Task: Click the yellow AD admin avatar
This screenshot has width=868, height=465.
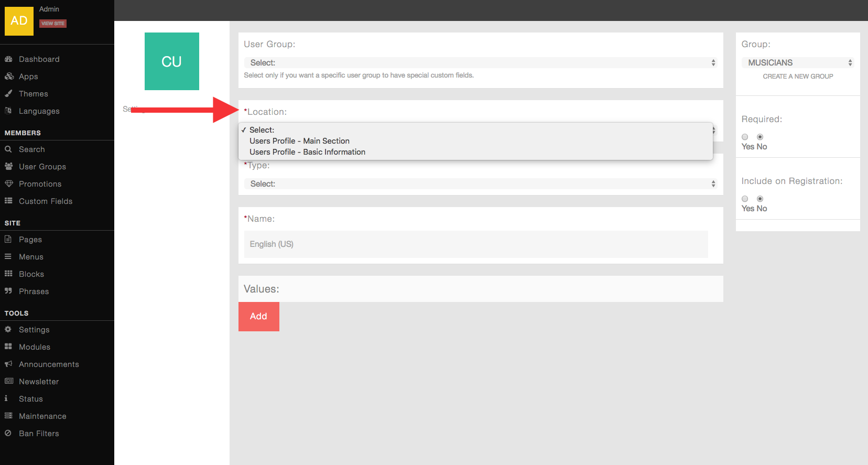Action: (19, 21)
